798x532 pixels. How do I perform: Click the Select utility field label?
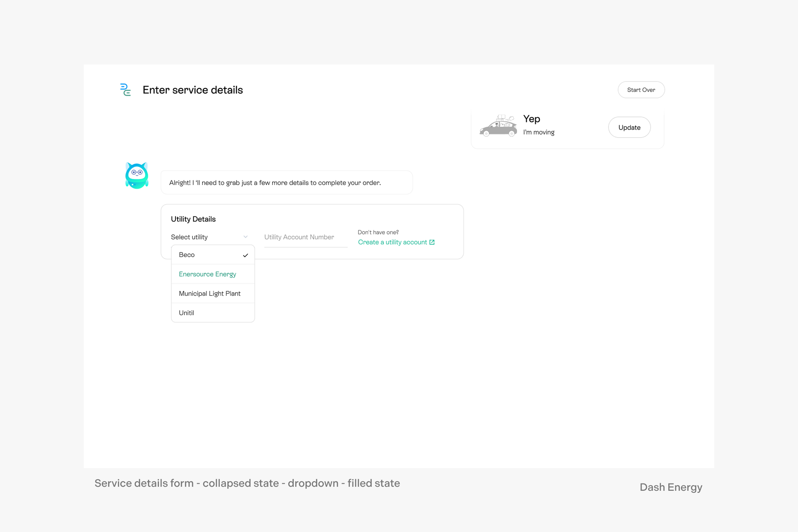tap(189, 237)
